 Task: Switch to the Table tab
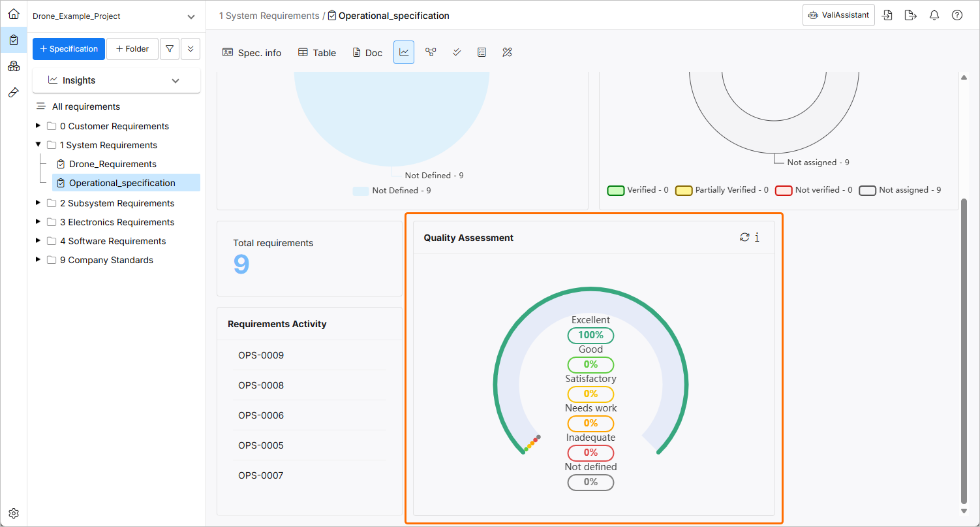(x=317, y=52)
